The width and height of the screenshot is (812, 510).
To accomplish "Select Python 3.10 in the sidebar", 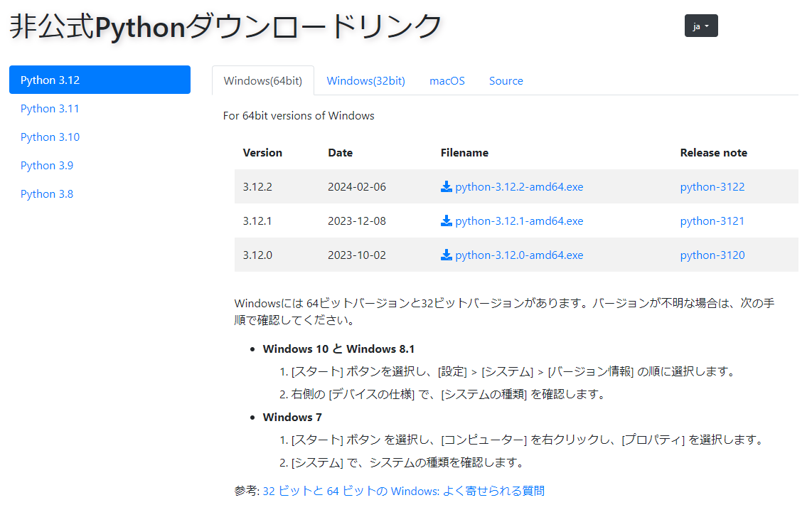I will pyautogui.click(x=50, y=137).
